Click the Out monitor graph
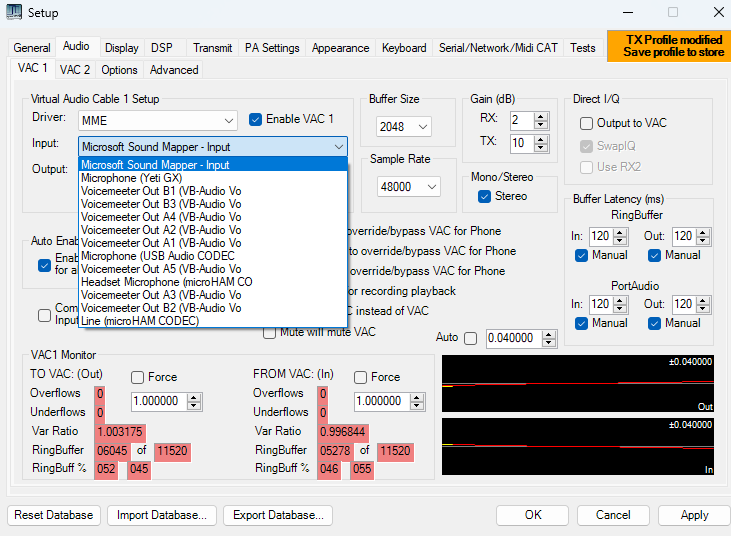 578,384
